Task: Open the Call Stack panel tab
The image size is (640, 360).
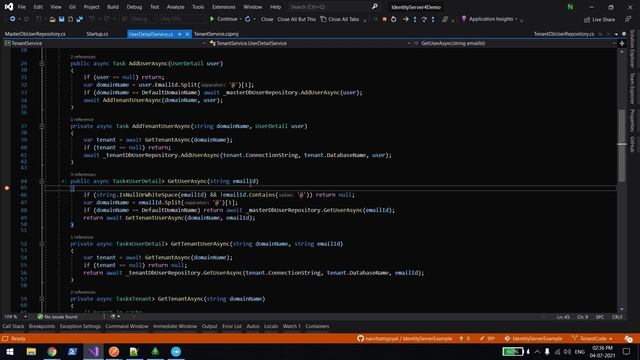Action: (x=13, y=327)
